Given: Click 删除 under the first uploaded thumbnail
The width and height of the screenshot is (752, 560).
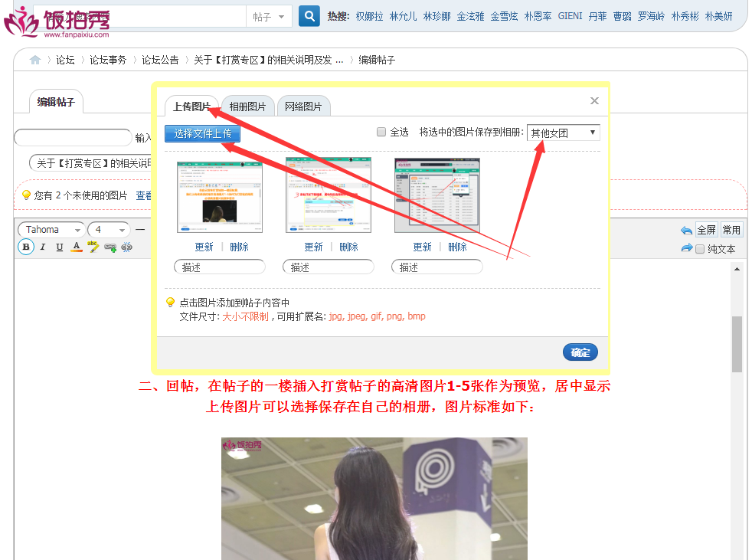Looking at the screenshot, I should pos(240,247).
